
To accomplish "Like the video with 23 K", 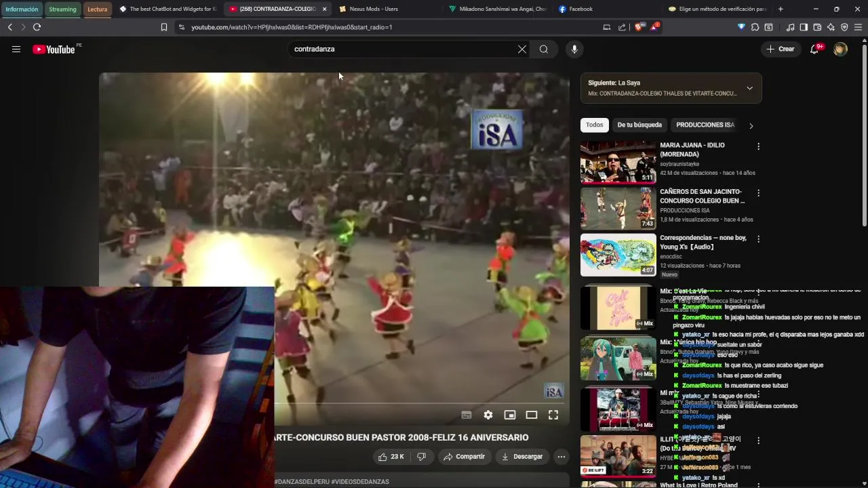I will click(x=391, y=457).
